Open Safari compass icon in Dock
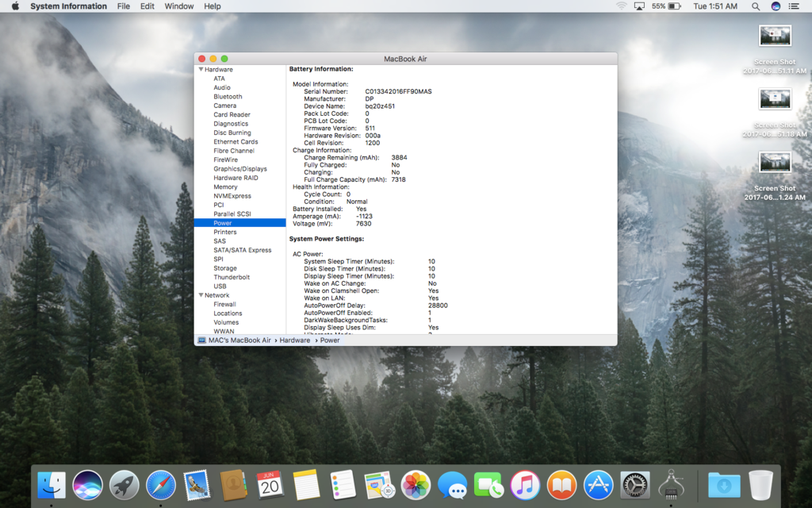This screenshot has height=508, width=812. 160,486
